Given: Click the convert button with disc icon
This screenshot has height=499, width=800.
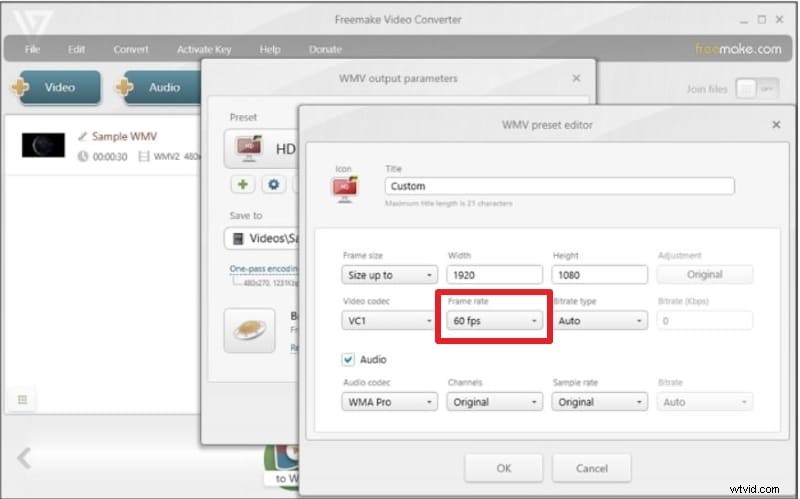Looking at the screenshot, I should click(x=249, y=330).
